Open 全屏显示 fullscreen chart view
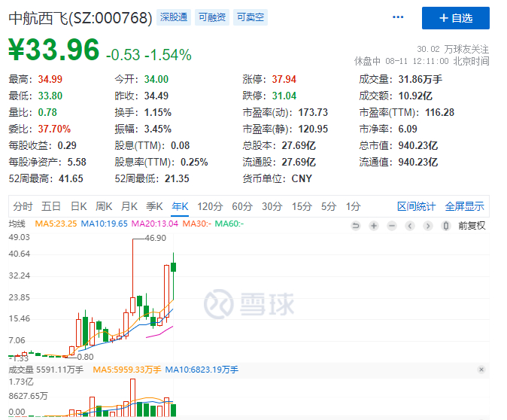Screen dimensions: 507x420 pos(464,206)
